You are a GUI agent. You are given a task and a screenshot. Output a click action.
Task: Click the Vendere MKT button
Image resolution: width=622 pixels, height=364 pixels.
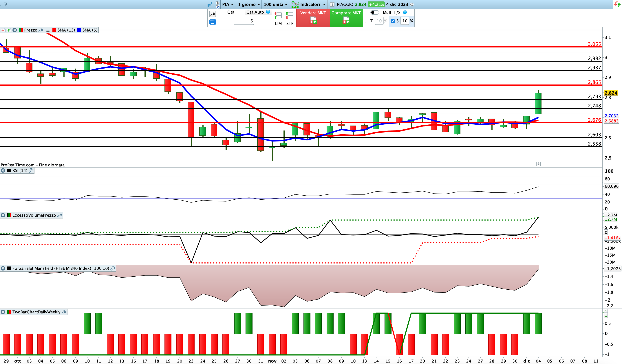click(313, 18)
